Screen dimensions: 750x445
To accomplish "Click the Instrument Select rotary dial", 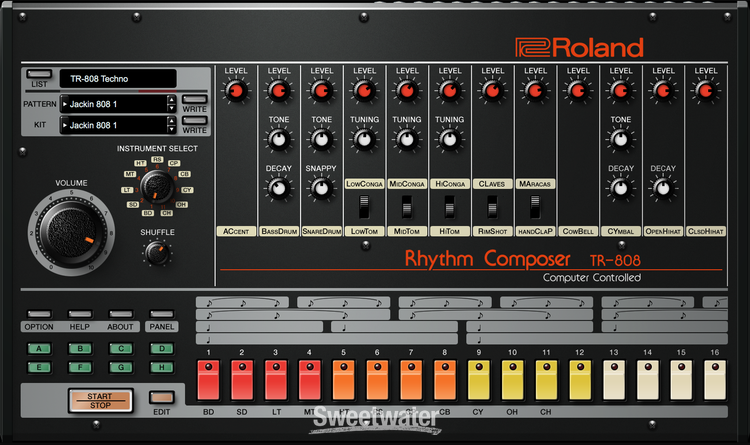I will click(x=155, y=187).
